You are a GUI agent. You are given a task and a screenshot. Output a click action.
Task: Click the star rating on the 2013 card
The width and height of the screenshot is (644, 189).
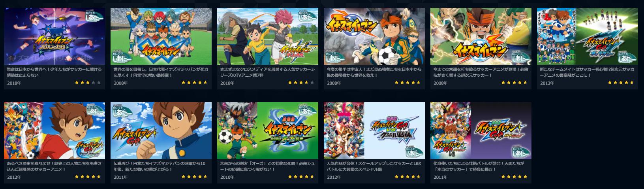621,83
